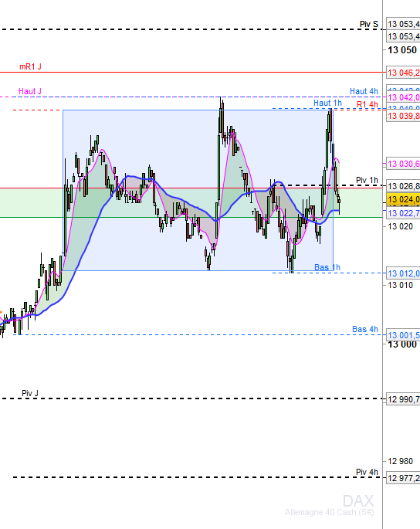
Task: Select the mR1 J resistance label
Action: 30,66
